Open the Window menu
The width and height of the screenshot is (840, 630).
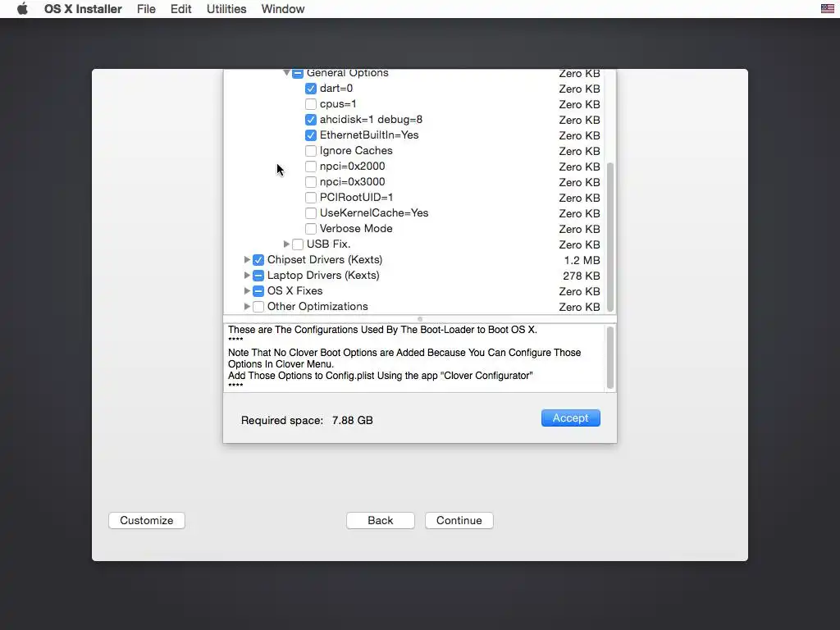[283, 9]
